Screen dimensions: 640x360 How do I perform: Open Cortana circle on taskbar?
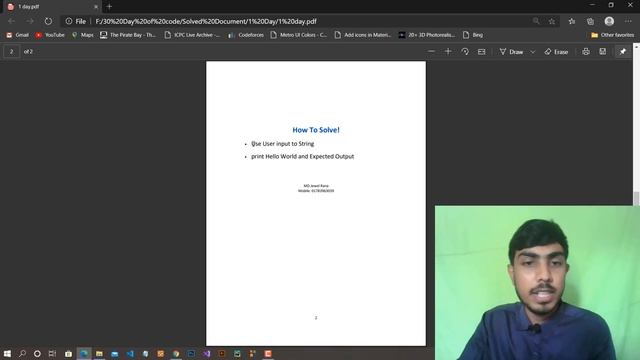pyautogui.click(x=37, y=353)
